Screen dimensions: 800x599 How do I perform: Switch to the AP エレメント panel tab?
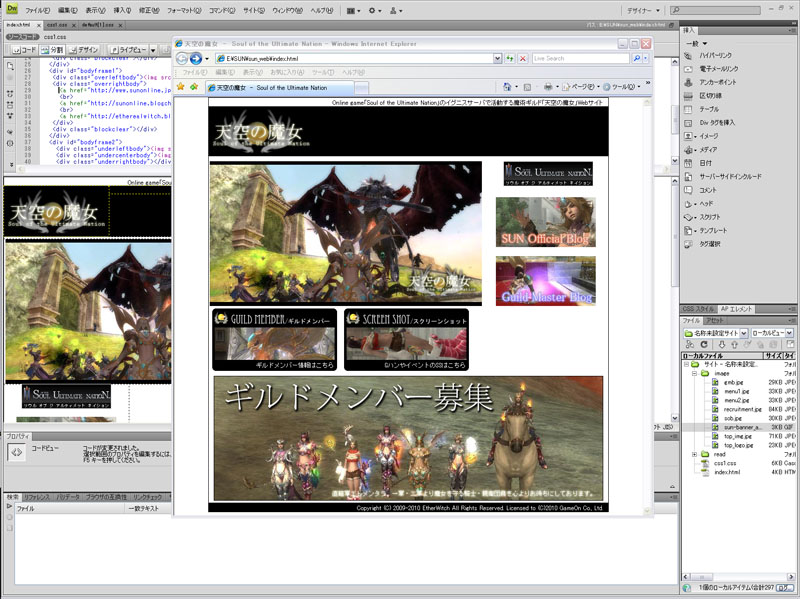(x=736, y=309)
